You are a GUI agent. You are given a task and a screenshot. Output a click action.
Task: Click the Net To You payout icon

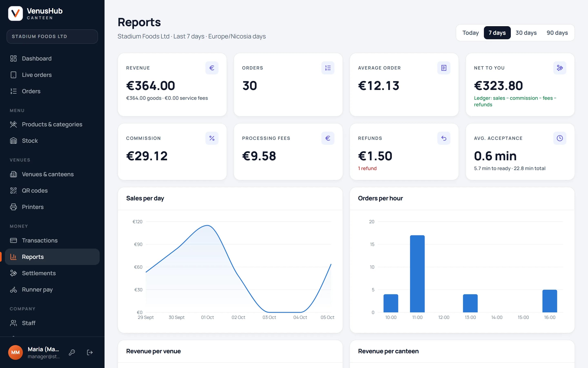tap(560, 68)
